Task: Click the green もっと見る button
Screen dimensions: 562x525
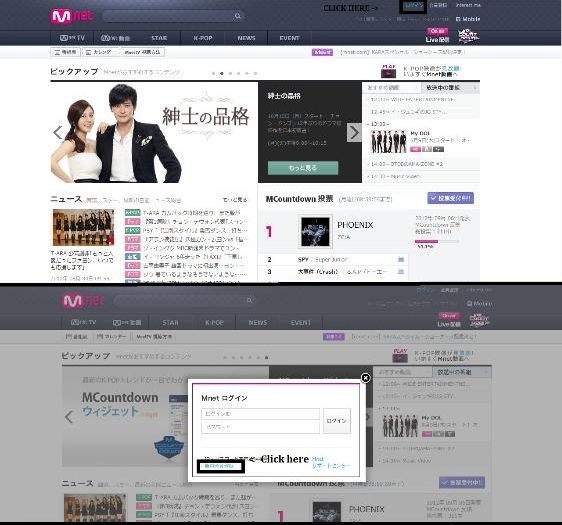Action: [x=303, y=168]
